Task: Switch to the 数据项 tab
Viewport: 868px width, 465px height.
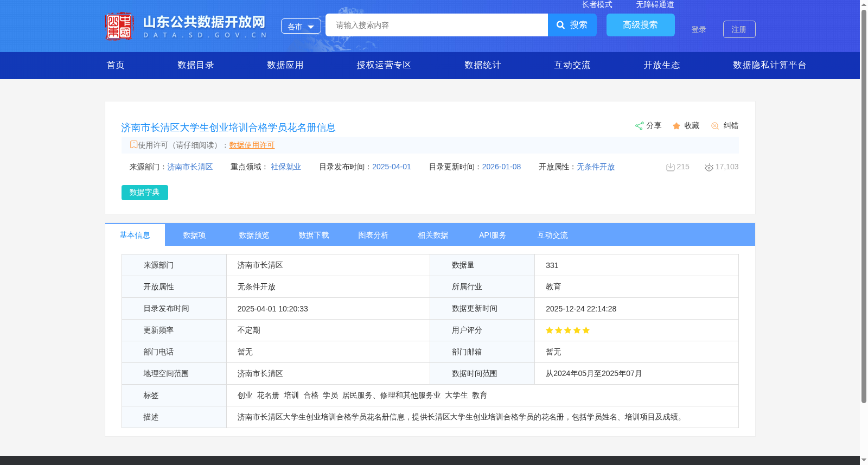Action: click(x=195, y=235)
